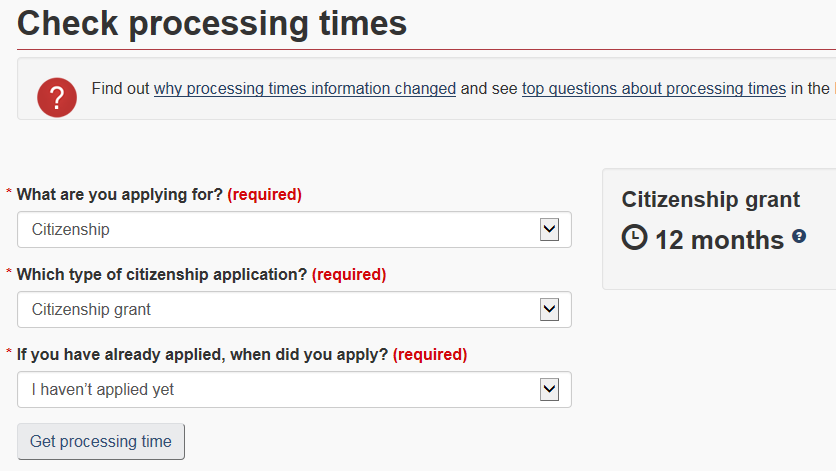Click the red asterisk before 'What are you applying for?'
836x471 pixels.
click(x=10, y=193)
